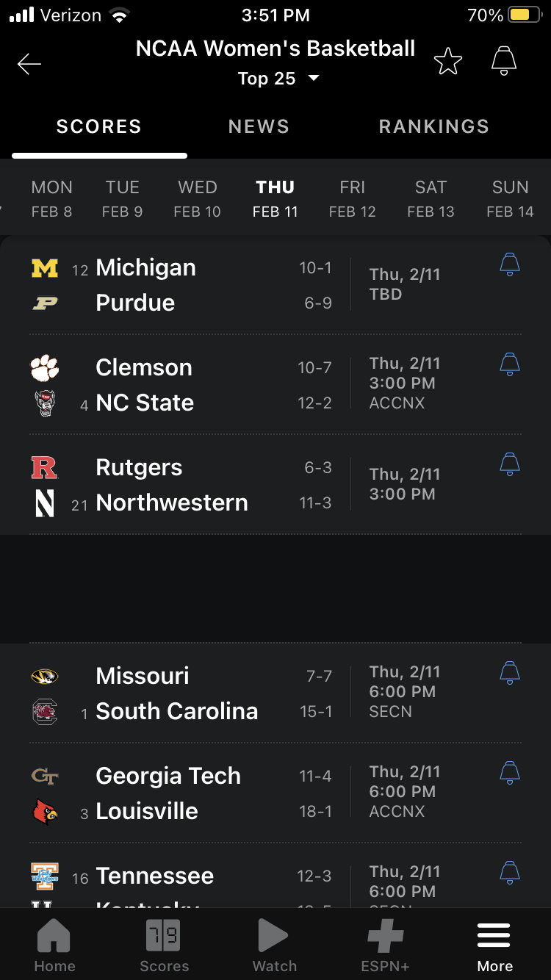Tap the back arrow icon
Image resolution: width=551 pixels, height=980 pixels.
coord(29,64)
